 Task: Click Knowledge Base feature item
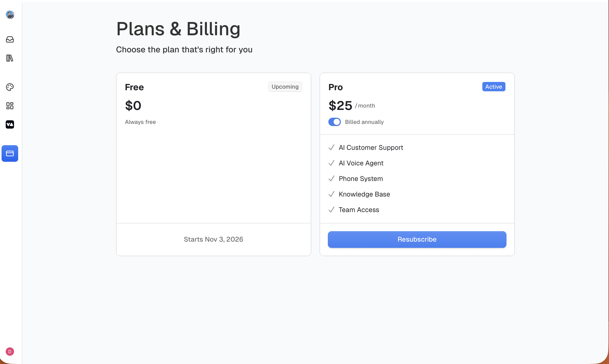[x=364, y=194]
